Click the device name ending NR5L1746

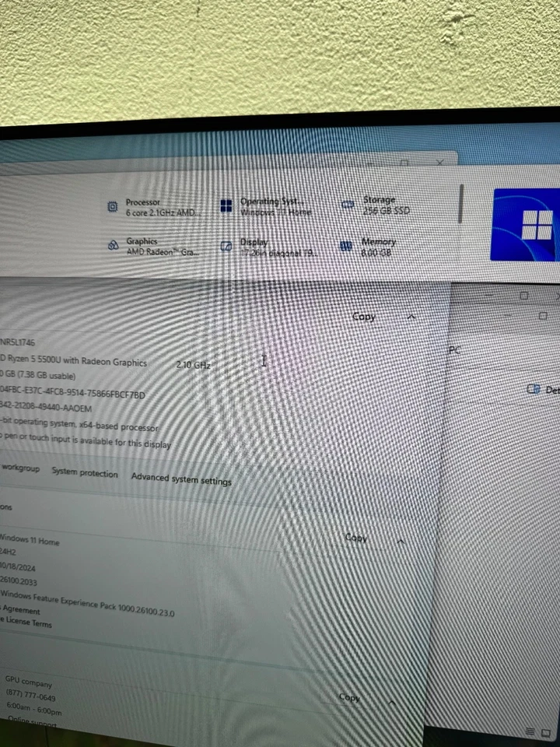coord(17,342)
